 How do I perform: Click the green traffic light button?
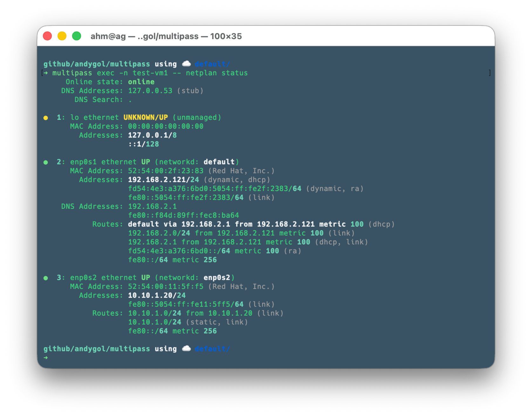tap(76, 36)
